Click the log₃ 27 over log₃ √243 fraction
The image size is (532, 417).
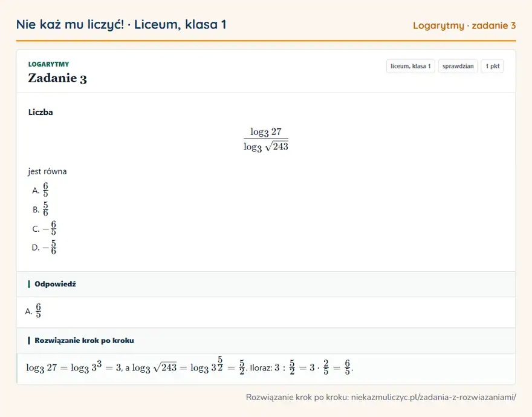(x=266, y=139)
